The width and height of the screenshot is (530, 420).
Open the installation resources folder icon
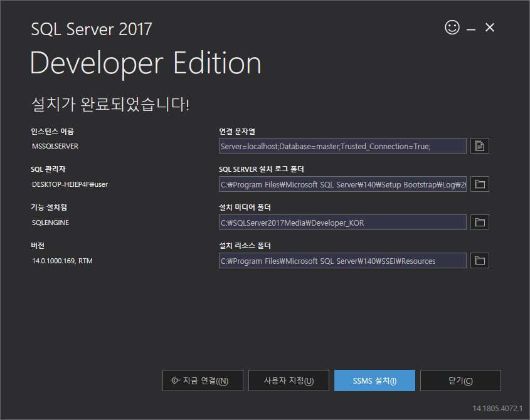pos(480,261)
